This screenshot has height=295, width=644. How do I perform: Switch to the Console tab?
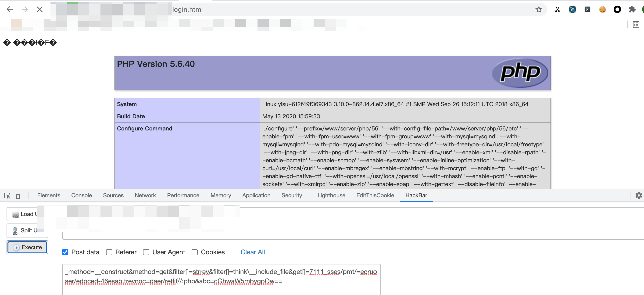pyautogui.click(x=82, y=195)
